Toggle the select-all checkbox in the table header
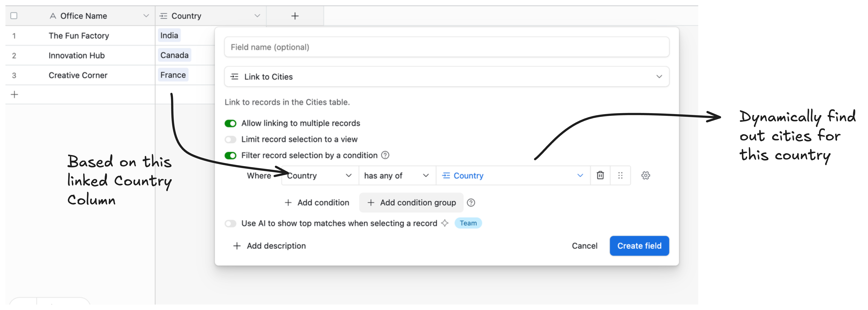The height and width of the screenshot is (310, 868). pyautogui.click(x=14, y=15)
